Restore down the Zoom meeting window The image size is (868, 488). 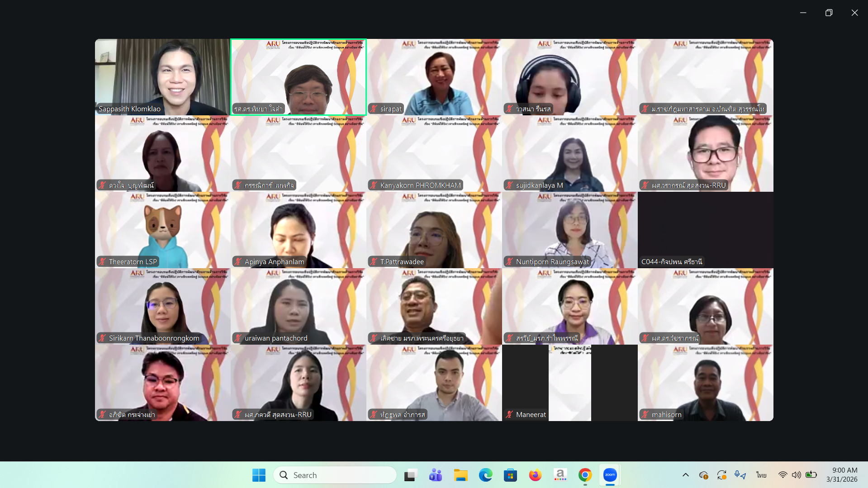[x=829, y=13]
